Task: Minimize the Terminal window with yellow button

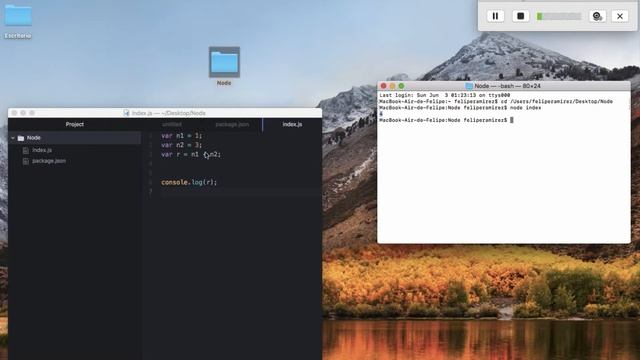Action: coord(392,86)
